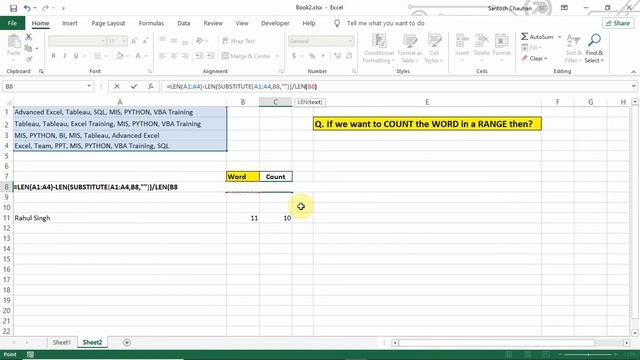Select the Sheet2 worksheet tab

point(92,342)
